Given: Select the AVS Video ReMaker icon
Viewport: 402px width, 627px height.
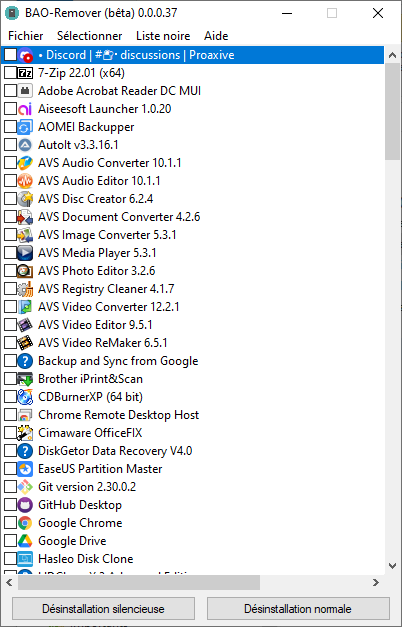Looking at the screenshot, I should click(25, 343).
